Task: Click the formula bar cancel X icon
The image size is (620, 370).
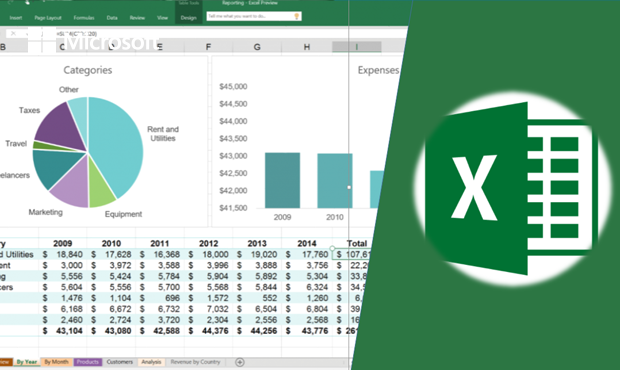Action: tap(13, 34)
